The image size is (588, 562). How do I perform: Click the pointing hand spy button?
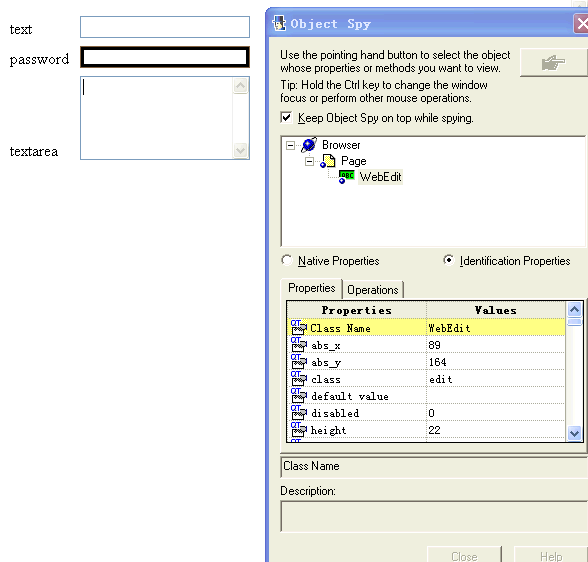(554, 63)
